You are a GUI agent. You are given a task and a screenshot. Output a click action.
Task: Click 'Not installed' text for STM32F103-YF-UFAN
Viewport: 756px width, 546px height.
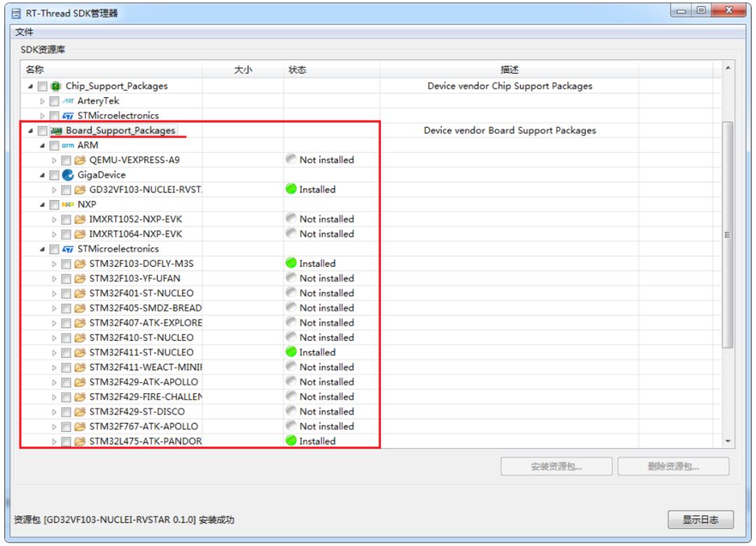pos(326,279)
